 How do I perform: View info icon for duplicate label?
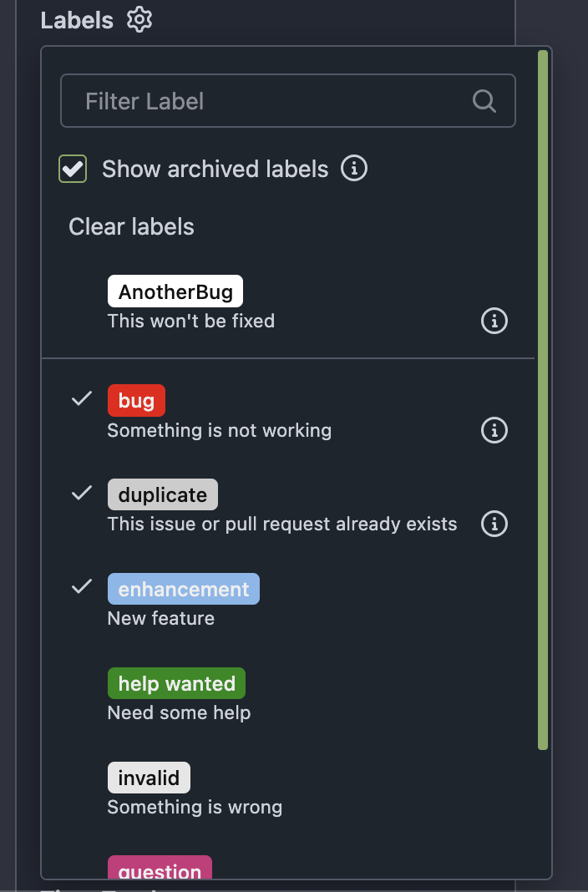click(x=494, y=524)
